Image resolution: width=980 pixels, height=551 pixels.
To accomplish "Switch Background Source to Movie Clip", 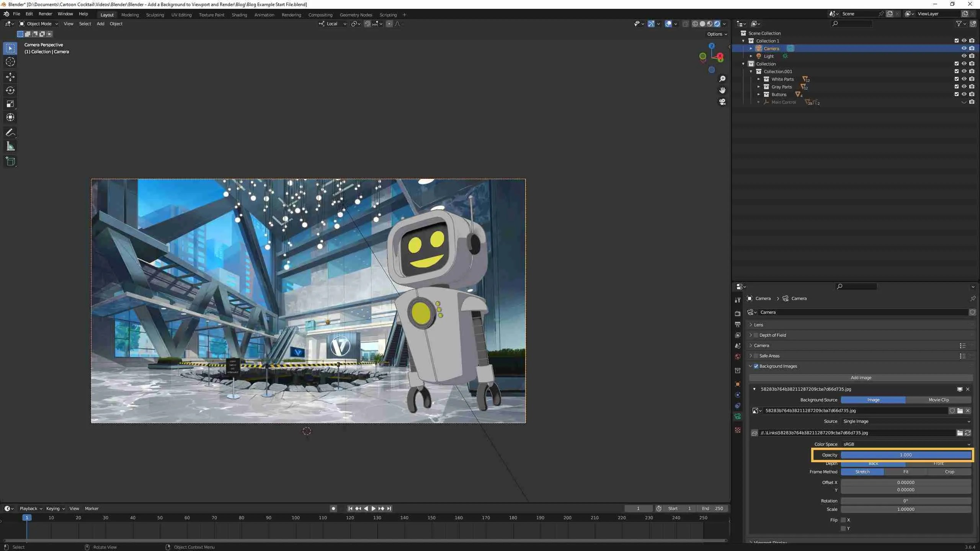I will [938, 399].
